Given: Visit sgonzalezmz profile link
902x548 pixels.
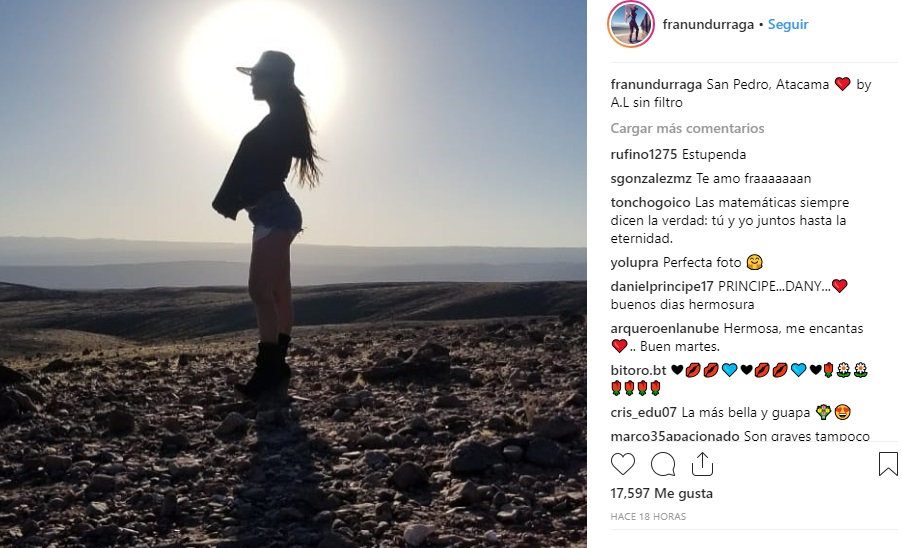Looking at the screenshot, I should [651, 179].
